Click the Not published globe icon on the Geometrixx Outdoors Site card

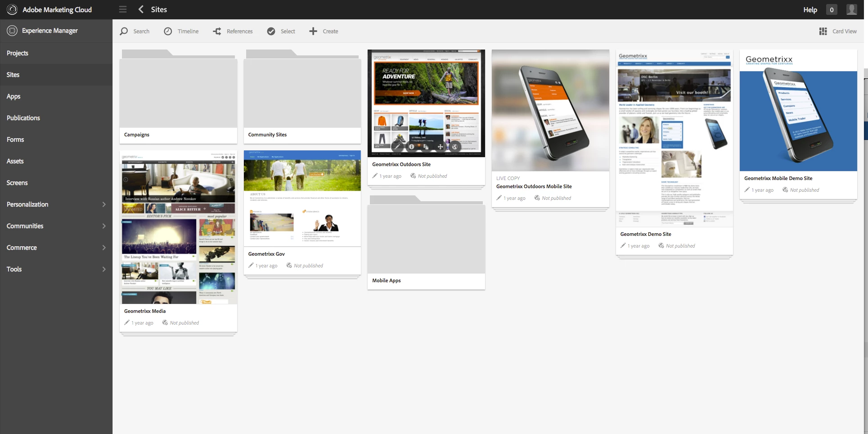coord(413,176)
